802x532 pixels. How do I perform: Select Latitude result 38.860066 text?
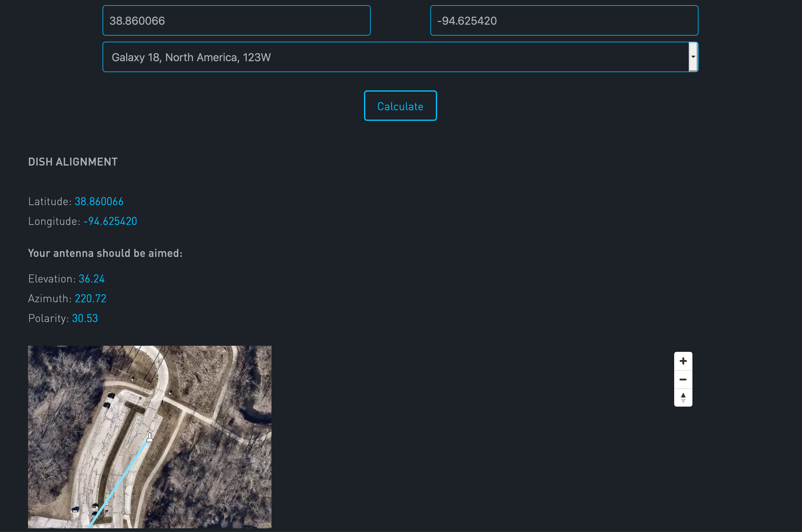(99, 201)
